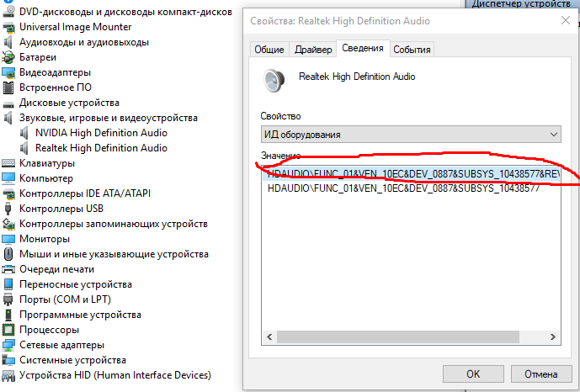
Task: Click the Очереди печати printer icon
Action: pyautogui.click(x=8, y=269)
